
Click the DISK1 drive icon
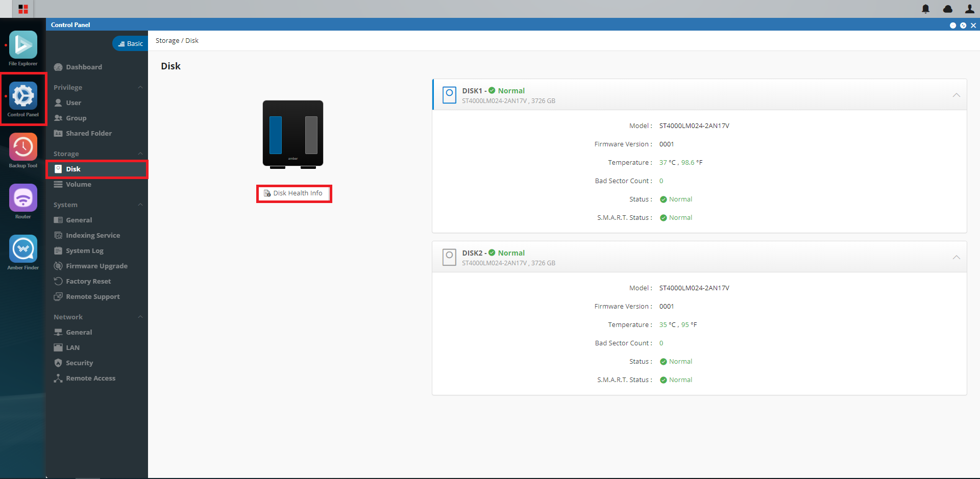click(449, 95)
